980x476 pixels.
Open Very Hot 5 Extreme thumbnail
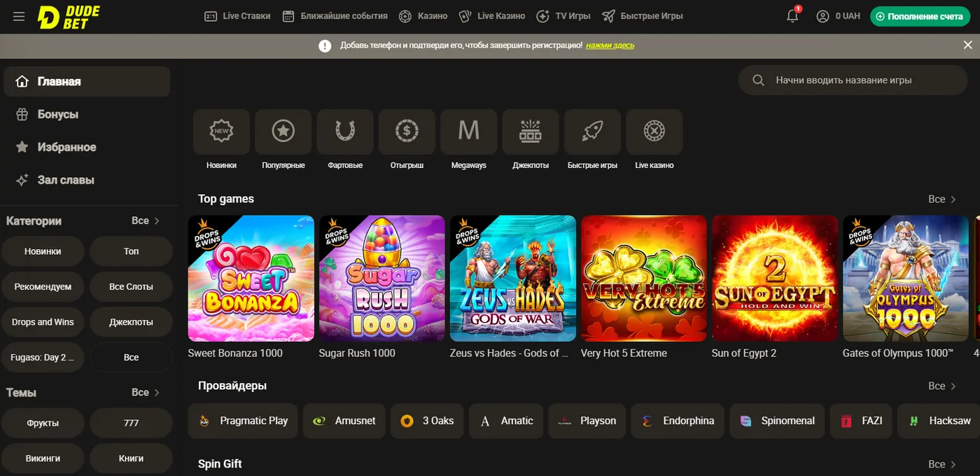[x=644, y=278]
